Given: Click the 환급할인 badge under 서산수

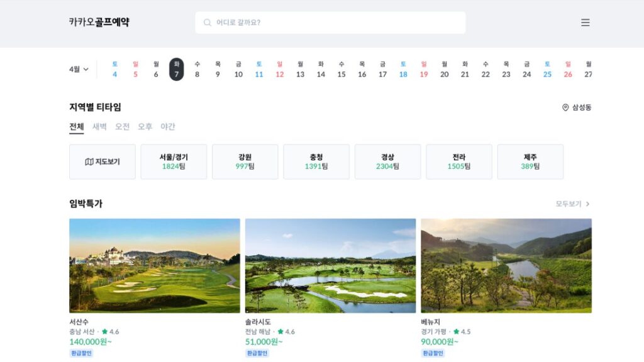Looking at the screenshot, I should click(81, 353).
